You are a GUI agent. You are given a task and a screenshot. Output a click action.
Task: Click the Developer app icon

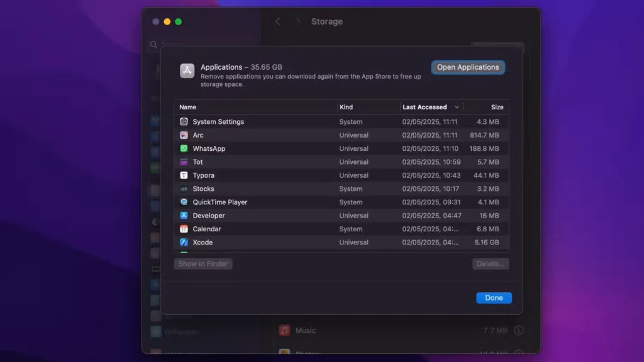point(184,216)
